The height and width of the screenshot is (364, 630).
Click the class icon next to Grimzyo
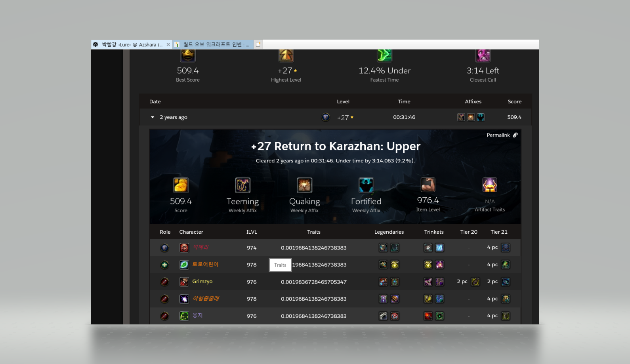click(x=184, y=282)
